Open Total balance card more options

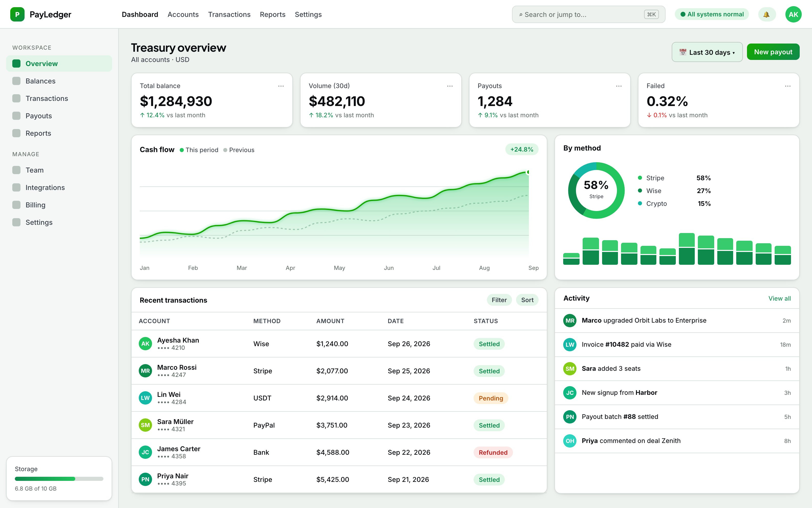pos(281,86)
